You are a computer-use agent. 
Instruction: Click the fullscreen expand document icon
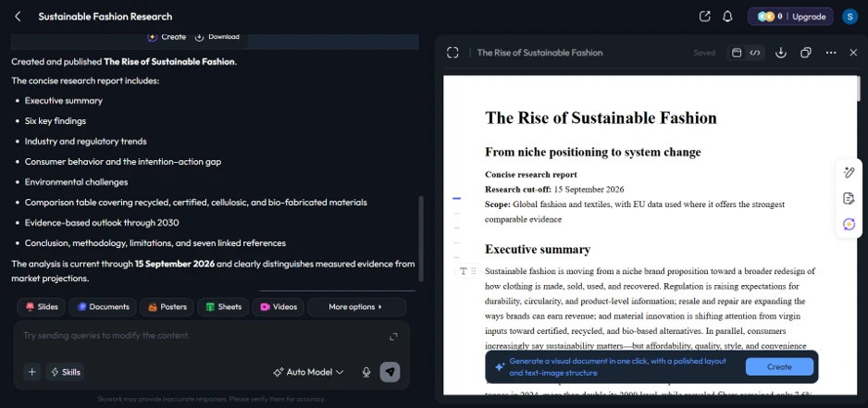[x=453, y=53]
